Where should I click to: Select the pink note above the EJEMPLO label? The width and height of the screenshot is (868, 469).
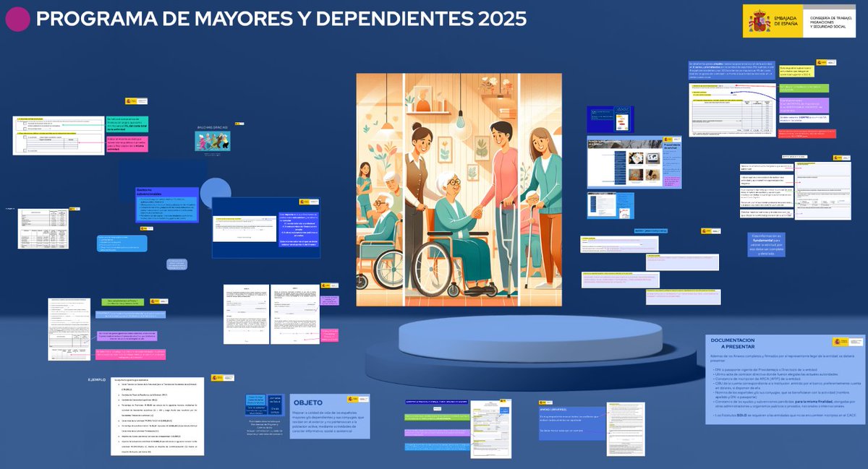[x=130, y=355]
